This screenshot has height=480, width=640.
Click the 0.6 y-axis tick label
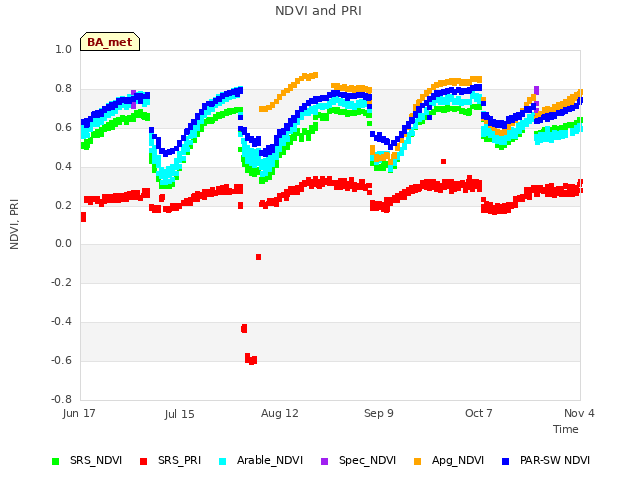63,127
